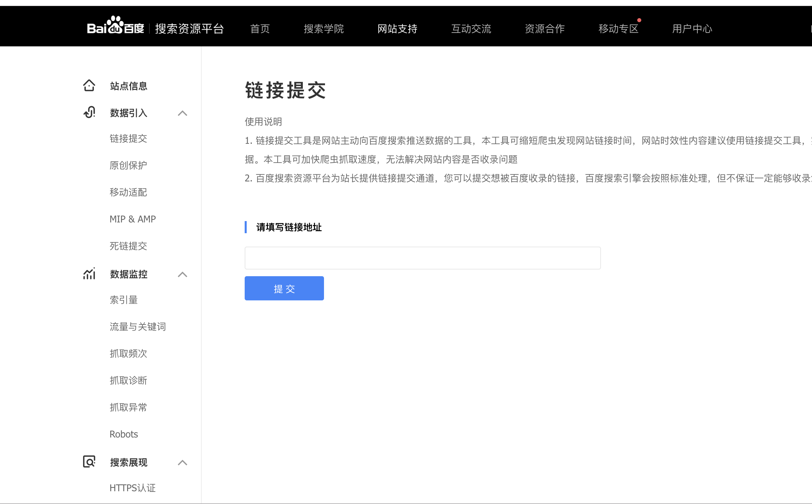The width and height of the screenshot is (812, 504).
Task: Click the blue 提交 button
Action: pos(284,288)
